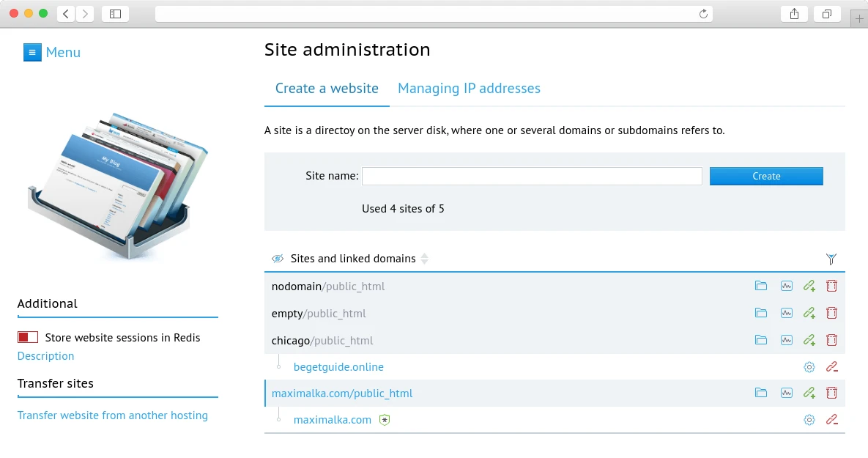Open settings for the begetguide.online domain

pos(809,366)
